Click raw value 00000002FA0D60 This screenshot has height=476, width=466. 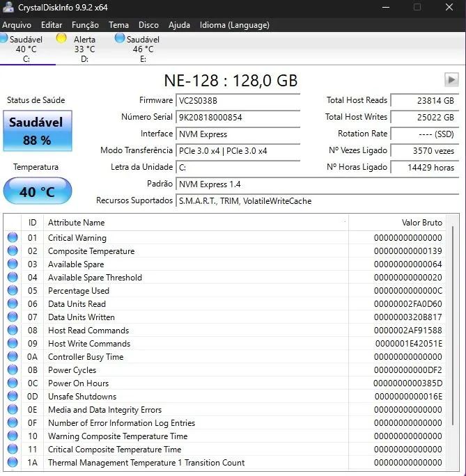407,304
